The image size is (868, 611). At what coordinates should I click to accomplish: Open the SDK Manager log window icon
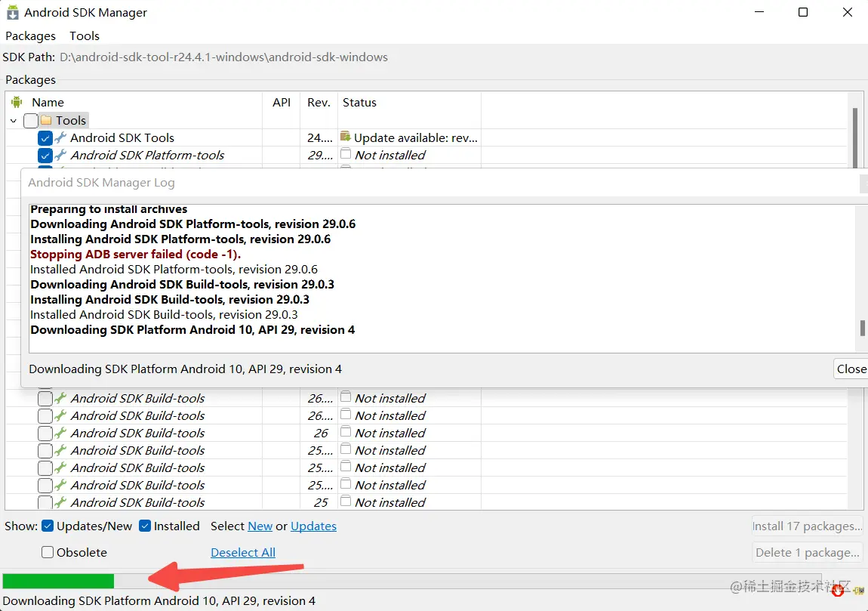[859, 591]
